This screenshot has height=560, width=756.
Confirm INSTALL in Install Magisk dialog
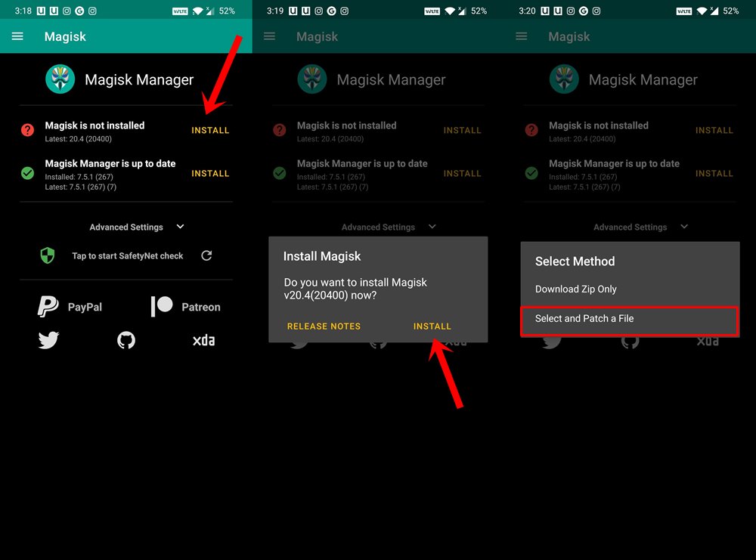tap(432, 326)
